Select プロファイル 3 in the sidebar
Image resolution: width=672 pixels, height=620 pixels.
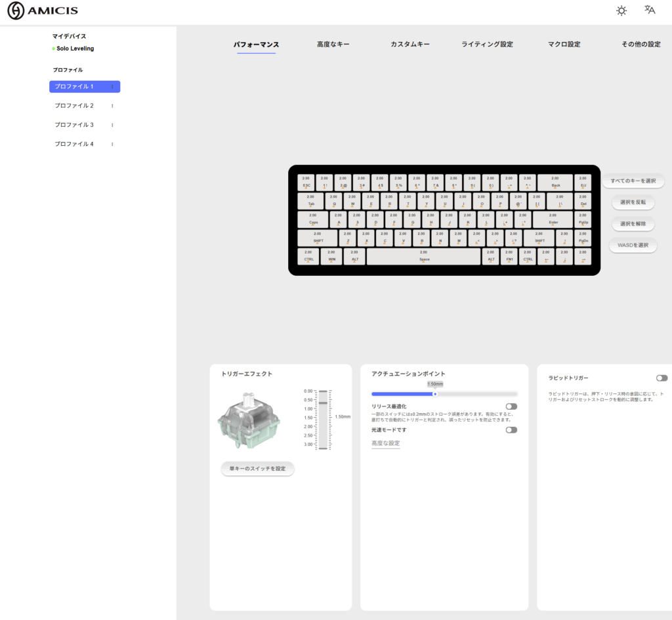click(x=74, y=125)
